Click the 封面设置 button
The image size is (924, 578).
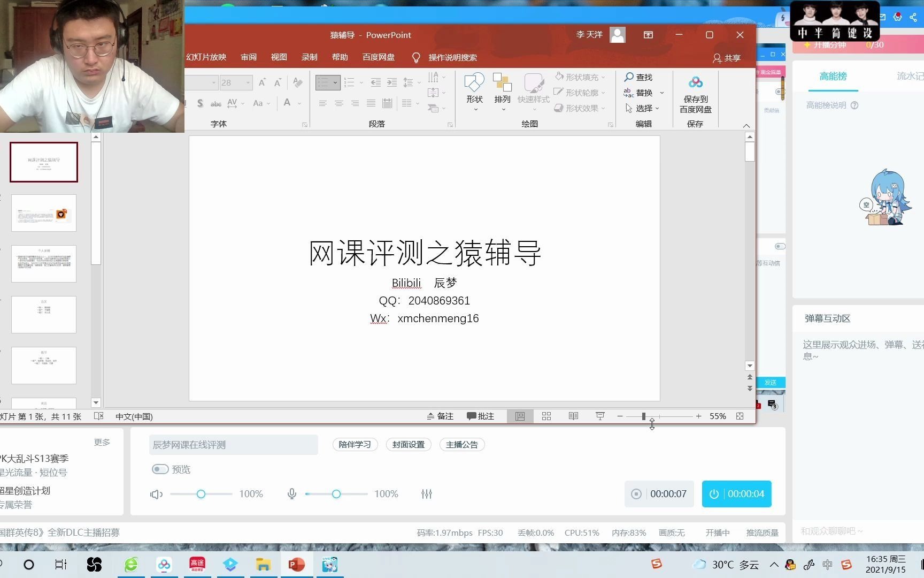408,444
